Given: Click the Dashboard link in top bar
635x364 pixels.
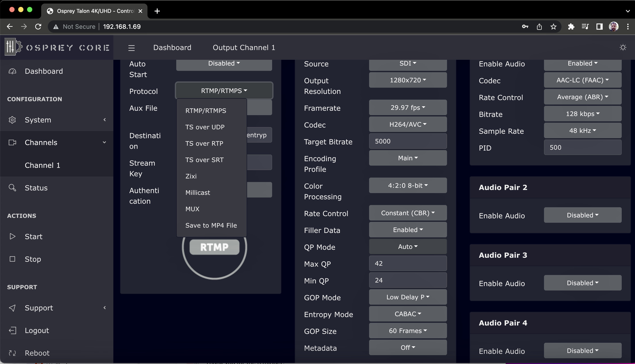Looking at the screenshot, I should coord(172,48).
